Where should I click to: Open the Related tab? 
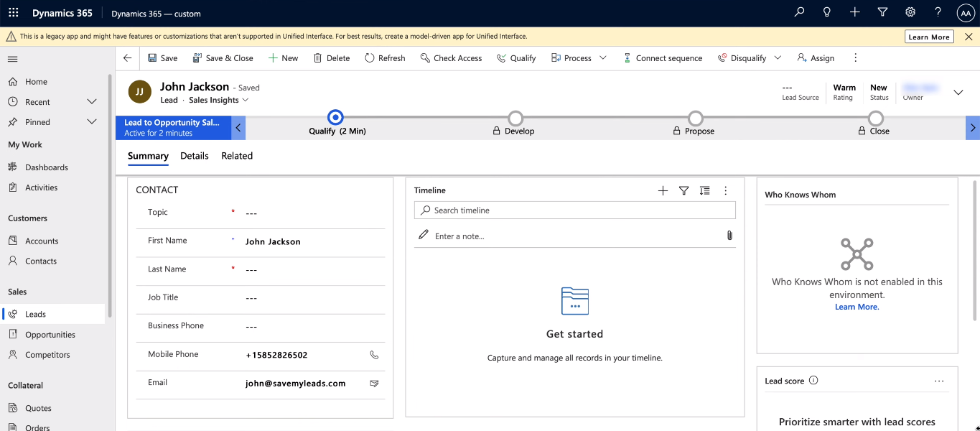pos(237,156)
